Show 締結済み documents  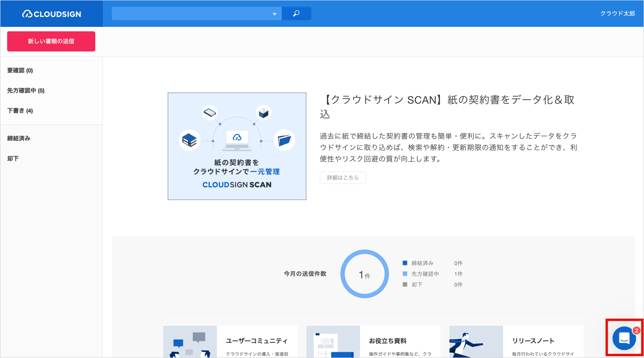[19, 138]
